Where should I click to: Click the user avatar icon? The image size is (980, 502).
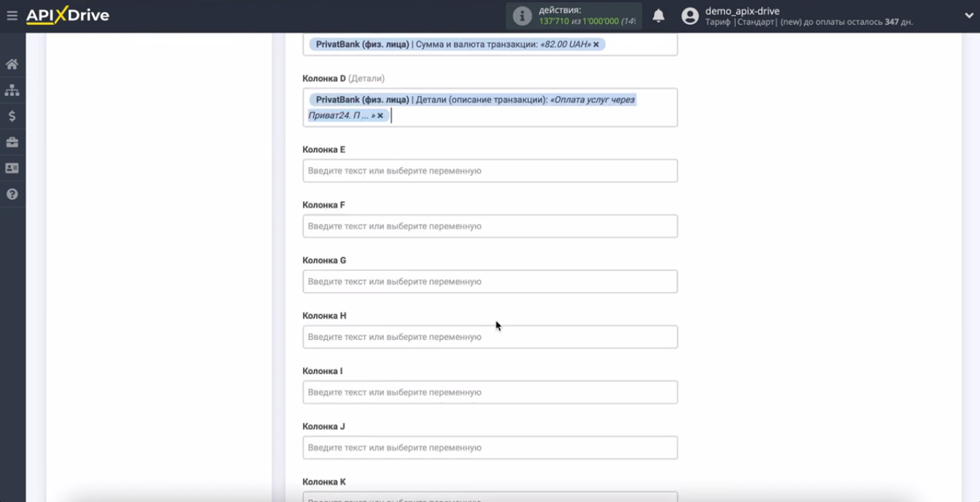coord(690,16)
